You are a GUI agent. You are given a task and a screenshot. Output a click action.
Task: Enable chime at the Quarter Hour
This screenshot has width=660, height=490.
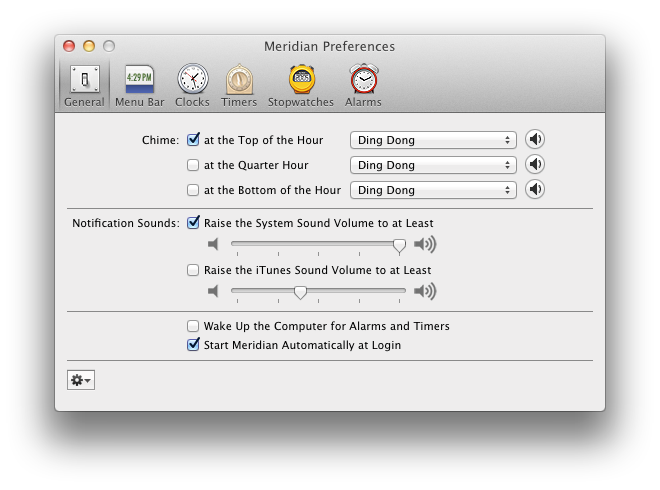point(193,165)
